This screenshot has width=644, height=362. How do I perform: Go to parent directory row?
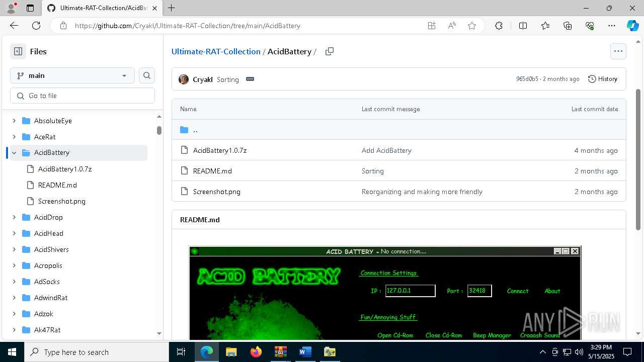coord(398,130)
